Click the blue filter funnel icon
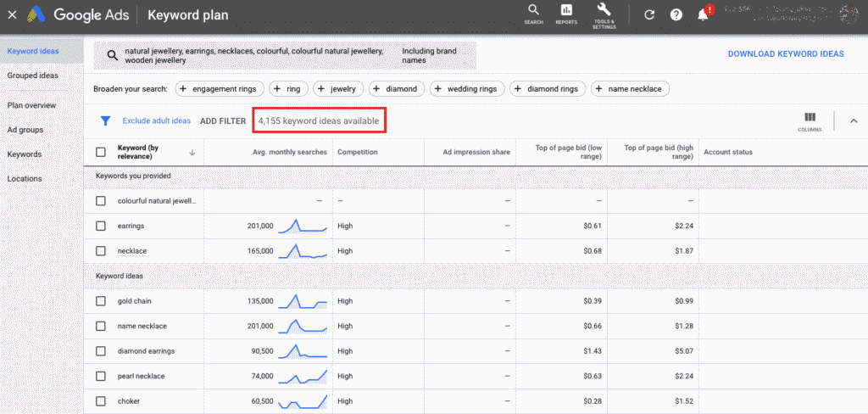The image size is (868, 414). [106, 120]
